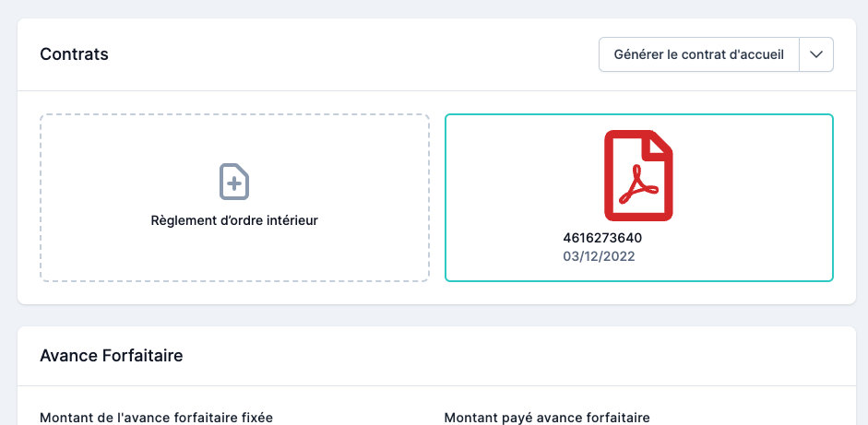868x425 pixels.
Task: Click empty area left of PDF icon in card
Action: pyautogui.click(x=517, y=175)
